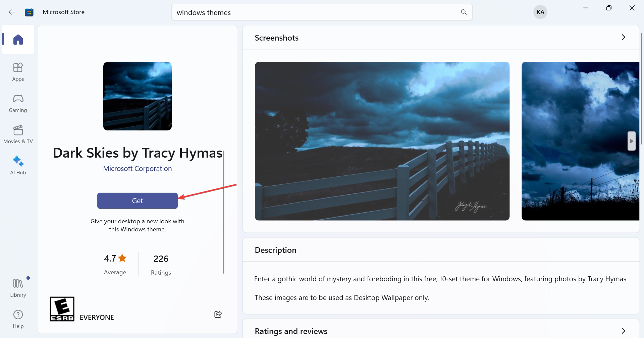Click the 226 Ratings count

[161, 265]
